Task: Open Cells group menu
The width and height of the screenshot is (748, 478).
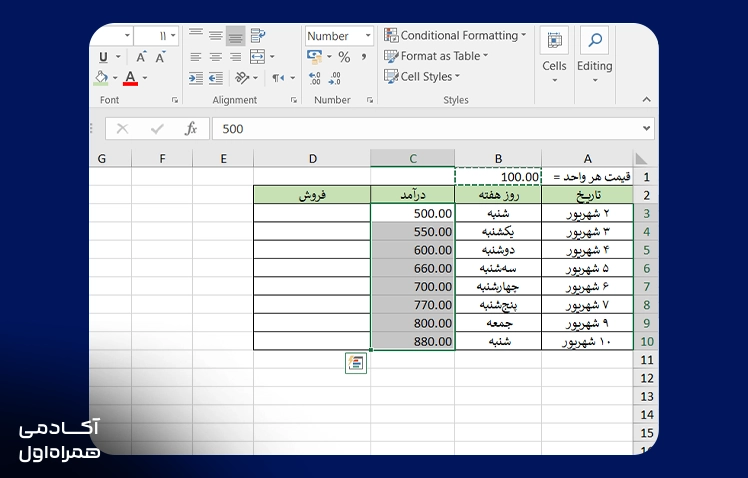Action: pos(554,56)
